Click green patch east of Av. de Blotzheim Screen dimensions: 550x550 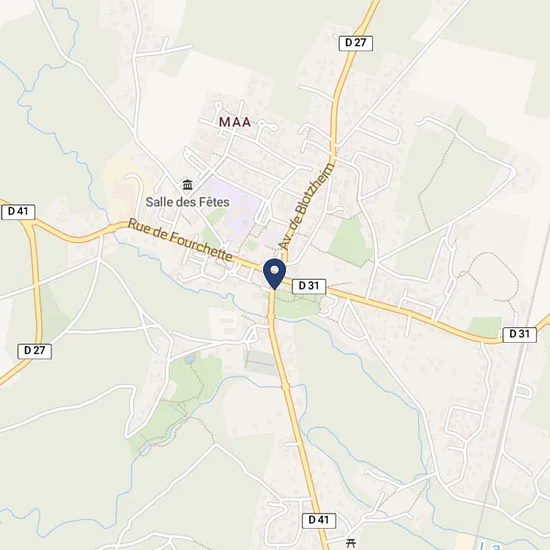pos(348,239)
